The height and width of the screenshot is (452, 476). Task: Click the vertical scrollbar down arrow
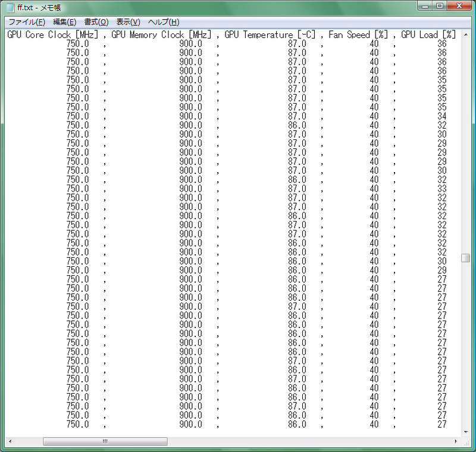[x=466, y=432]
